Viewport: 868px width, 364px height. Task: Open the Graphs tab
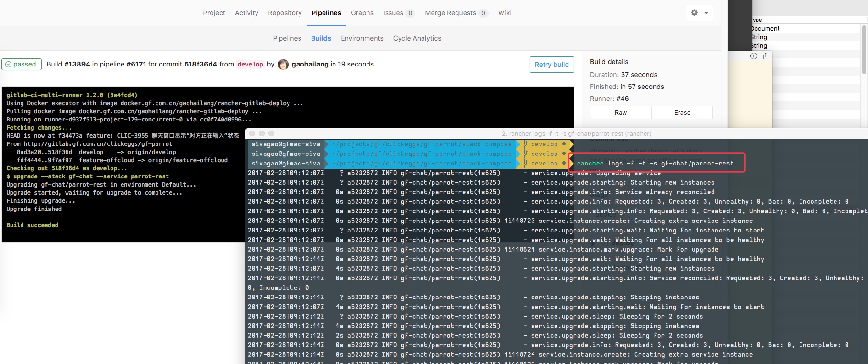362,13
